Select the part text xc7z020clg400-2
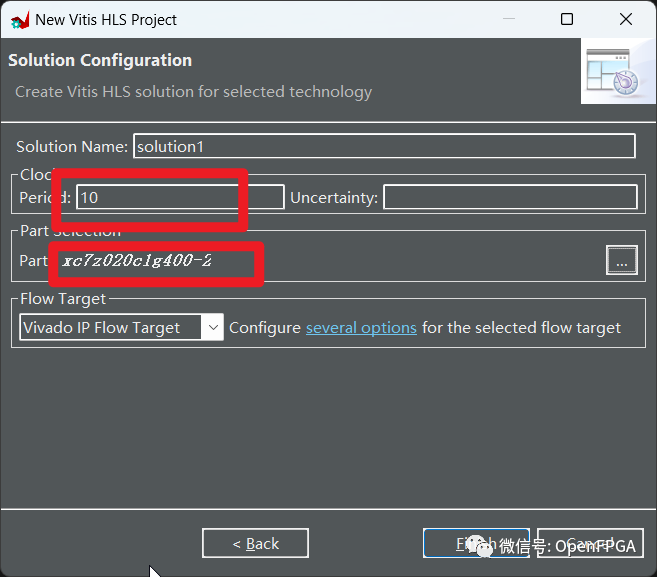Viewport: 657px width, 577px height. click(137, 260)
